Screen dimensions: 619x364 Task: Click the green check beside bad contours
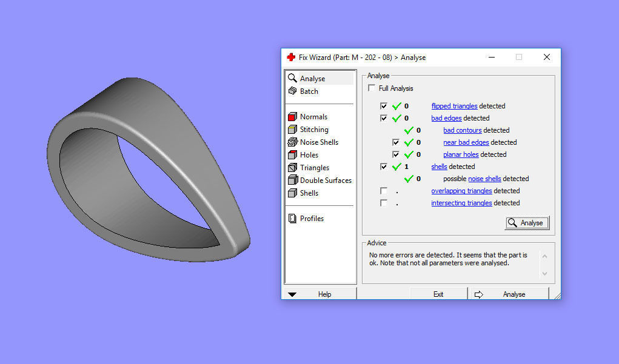(x=409, y=130)
